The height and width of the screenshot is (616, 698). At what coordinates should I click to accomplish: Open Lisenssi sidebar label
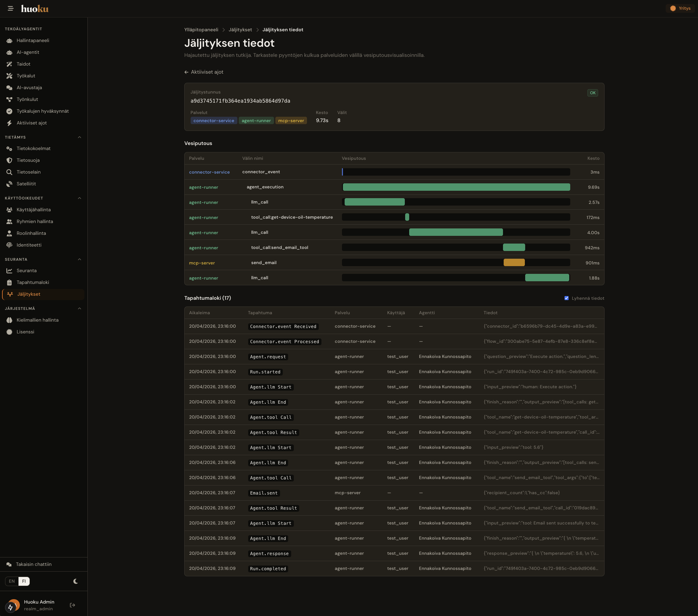[25, 332]
